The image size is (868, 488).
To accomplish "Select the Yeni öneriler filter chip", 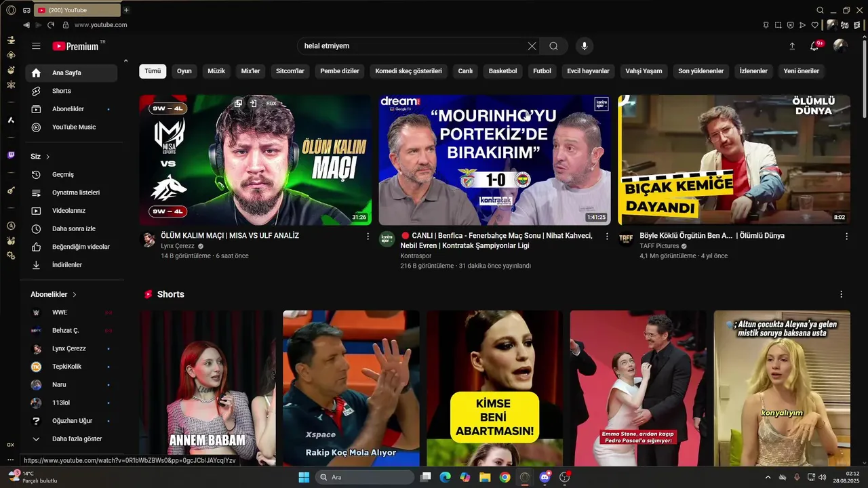I will click(x=801, y=71).
